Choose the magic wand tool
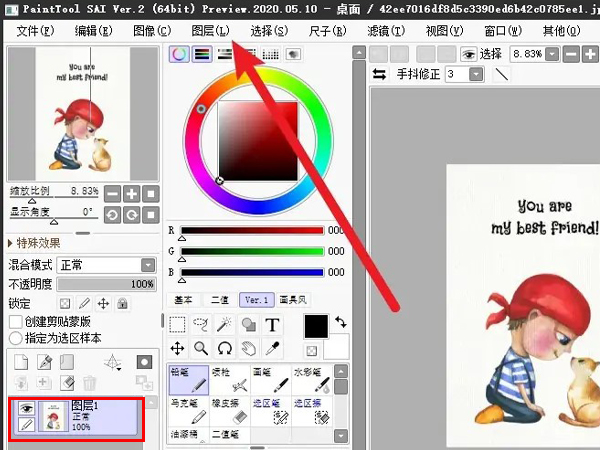Viewport: 600px width, 450px height. pyautogui.click(x=225, y=325)
